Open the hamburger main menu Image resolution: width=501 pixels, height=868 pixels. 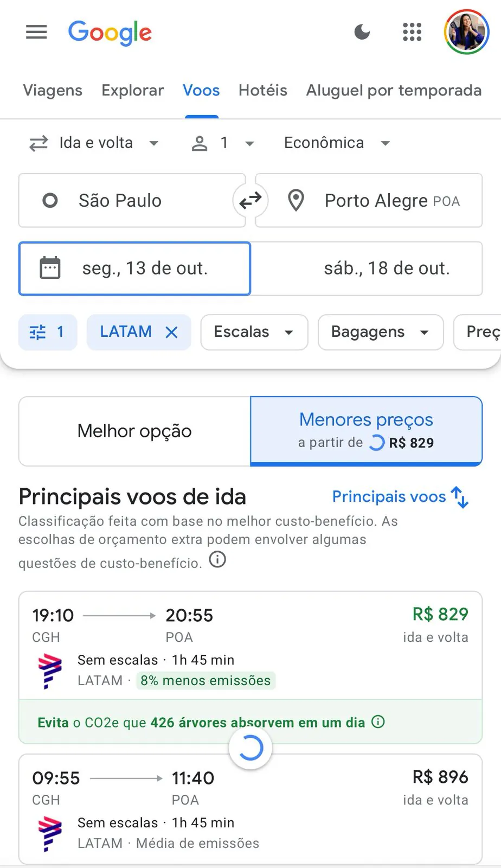(36, 32)
